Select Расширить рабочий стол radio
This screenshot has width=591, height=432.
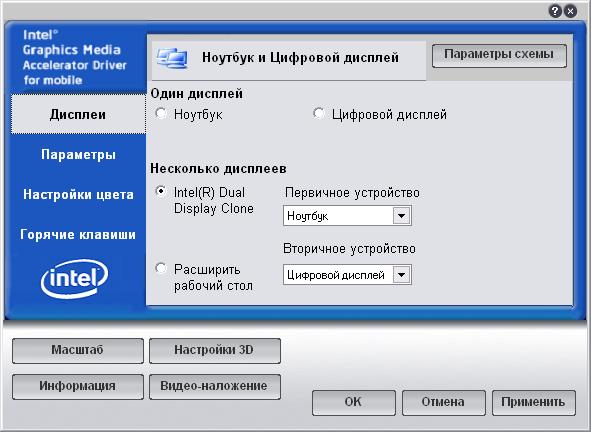[x=161, y=268]
